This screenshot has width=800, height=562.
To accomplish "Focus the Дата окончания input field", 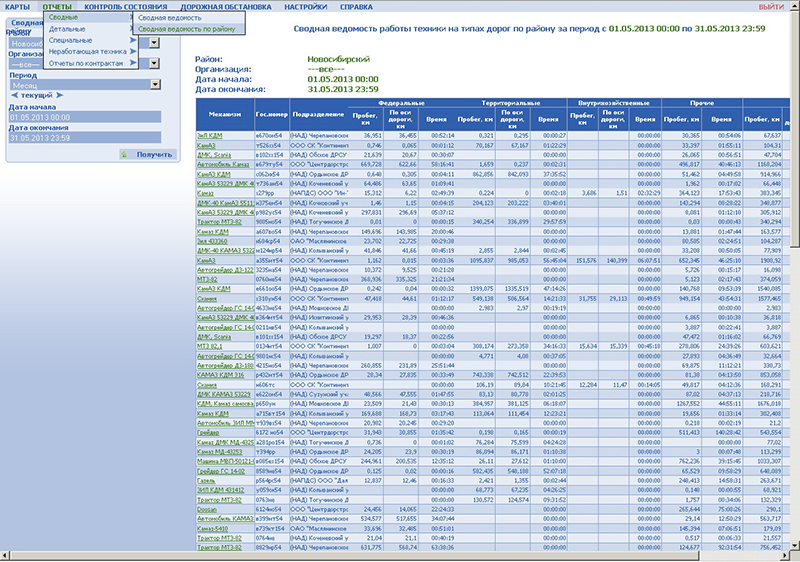I will pos(85,138).
